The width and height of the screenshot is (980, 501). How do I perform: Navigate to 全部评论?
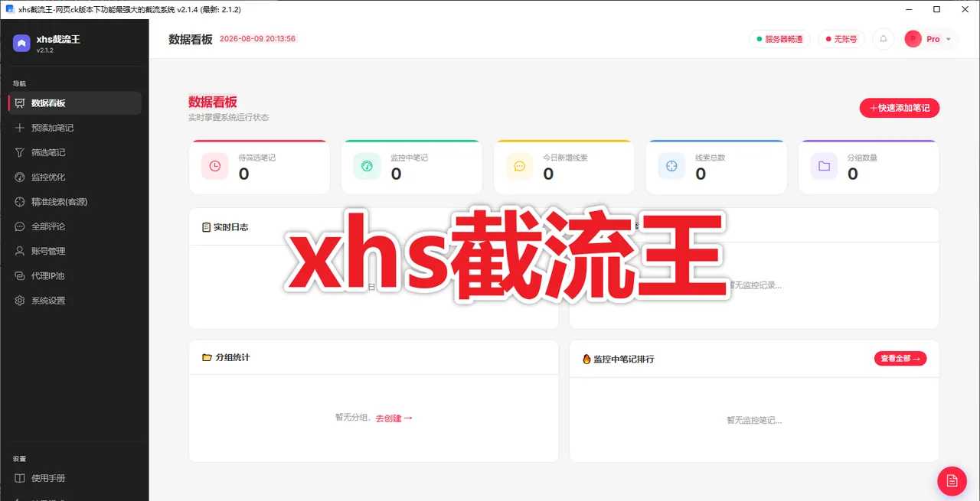pos(74,226)
